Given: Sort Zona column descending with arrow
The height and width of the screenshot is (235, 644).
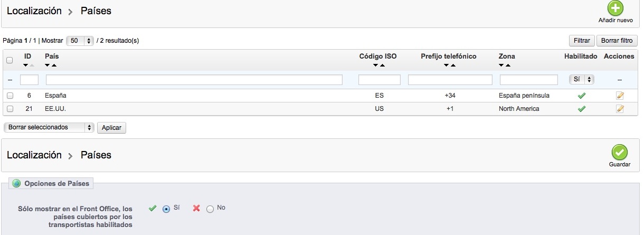Looking at the screenshot, I should coord(501,65).
